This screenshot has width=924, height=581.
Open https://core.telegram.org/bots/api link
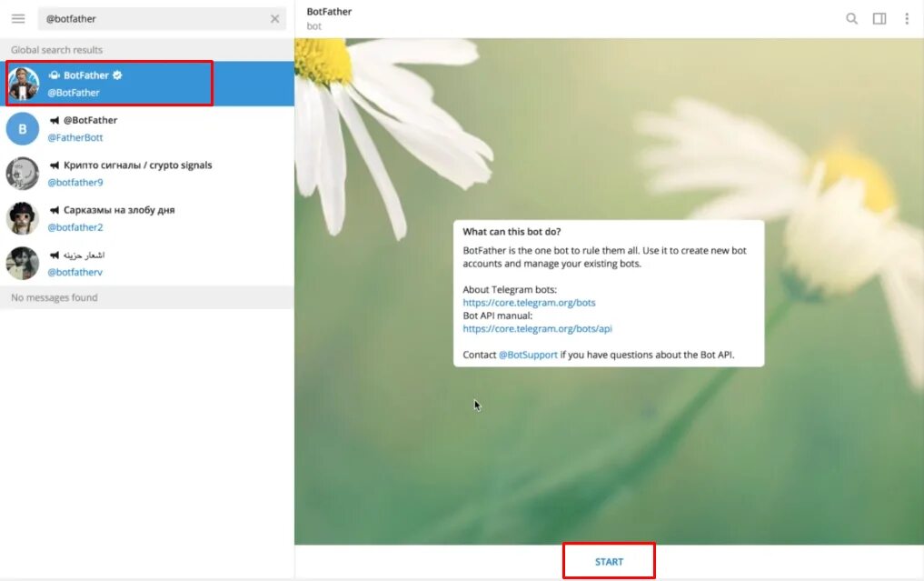coord(537,328)
